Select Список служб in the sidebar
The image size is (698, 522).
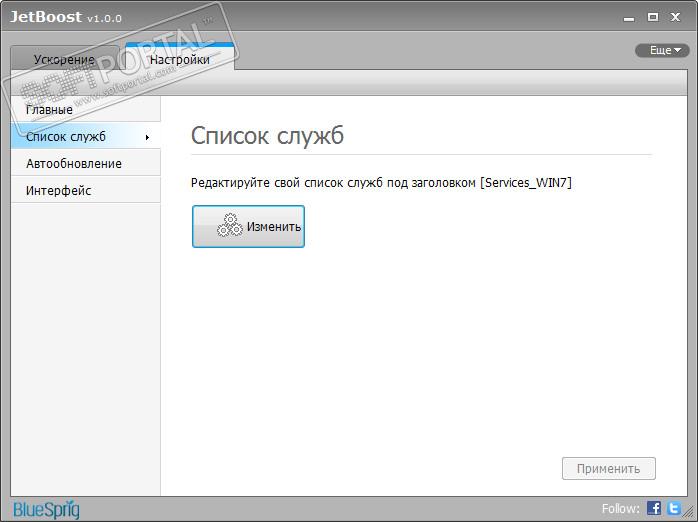coord(85,136)
